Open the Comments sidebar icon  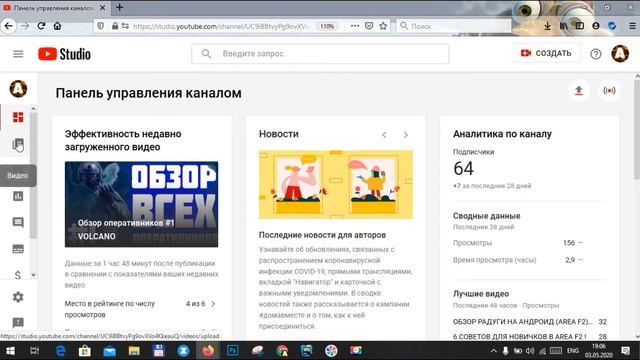pyautogui.click(x=18, y=222)
